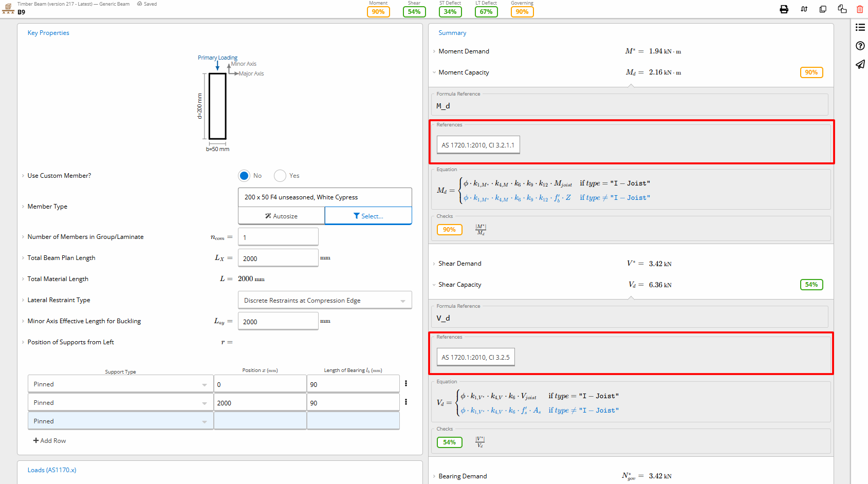Click the copy-to-folder icon in top bar
The width and height of the screenshot is (868, 484).
842,9
